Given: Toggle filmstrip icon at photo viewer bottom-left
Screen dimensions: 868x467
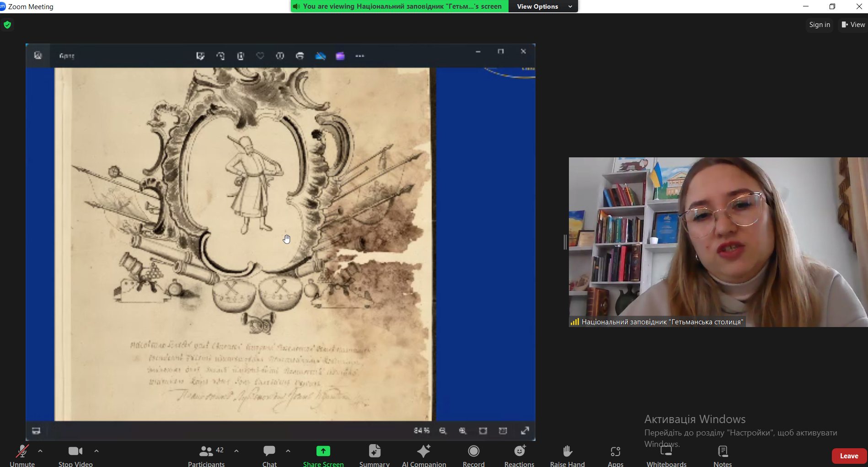Looking at the screenshot, I should tap(36, 430).
